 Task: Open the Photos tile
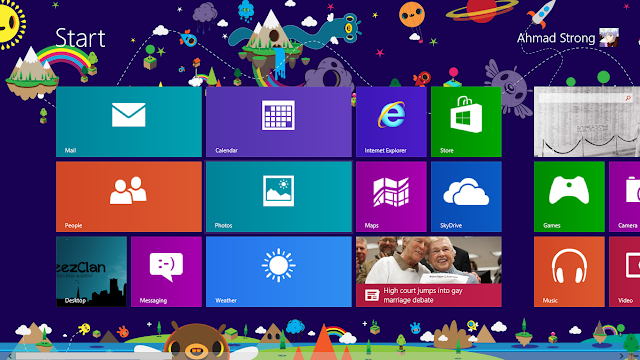279,197
